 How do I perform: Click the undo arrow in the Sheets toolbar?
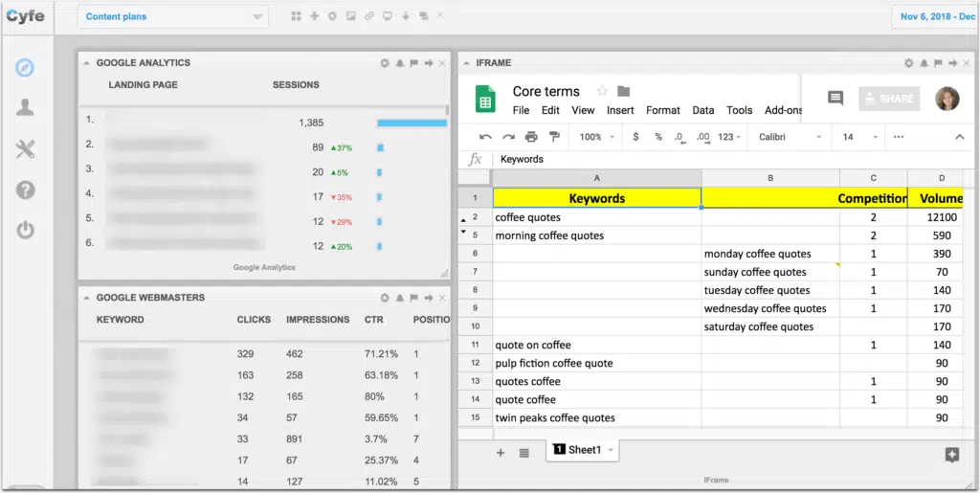(x=485, y=137)
